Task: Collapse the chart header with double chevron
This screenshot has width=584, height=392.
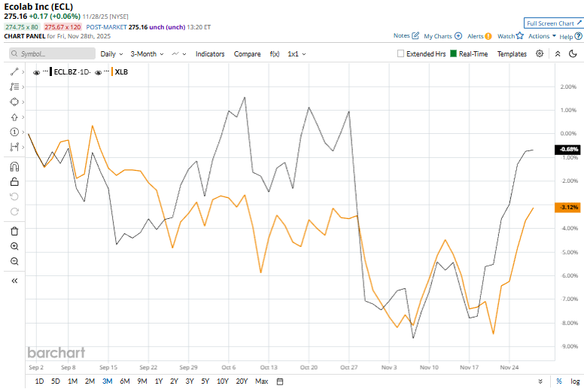Action: [x=558, y=53]
